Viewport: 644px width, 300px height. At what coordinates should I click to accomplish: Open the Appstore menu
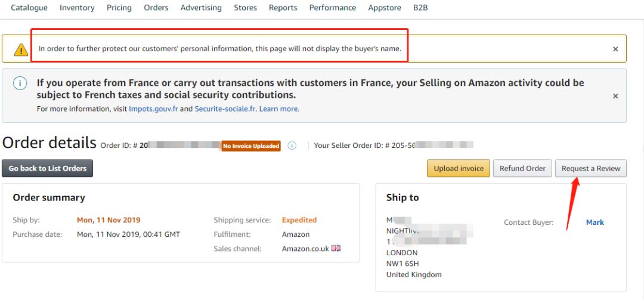point(385,8)
